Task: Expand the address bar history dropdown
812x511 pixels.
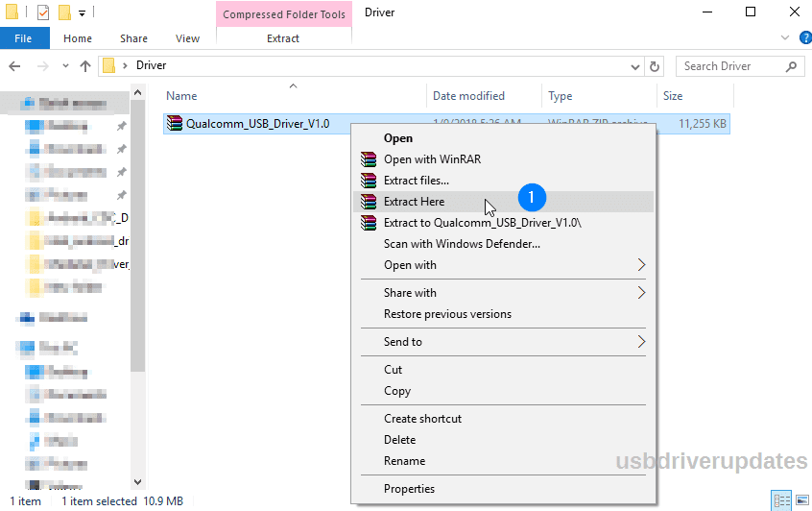Action: (634, 67)
